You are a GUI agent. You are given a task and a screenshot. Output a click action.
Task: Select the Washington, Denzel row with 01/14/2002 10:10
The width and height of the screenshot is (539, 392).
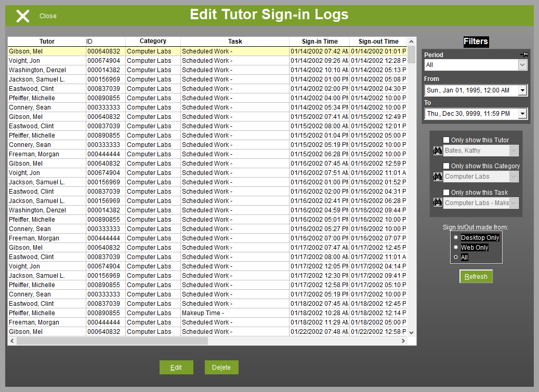[207, 70]
